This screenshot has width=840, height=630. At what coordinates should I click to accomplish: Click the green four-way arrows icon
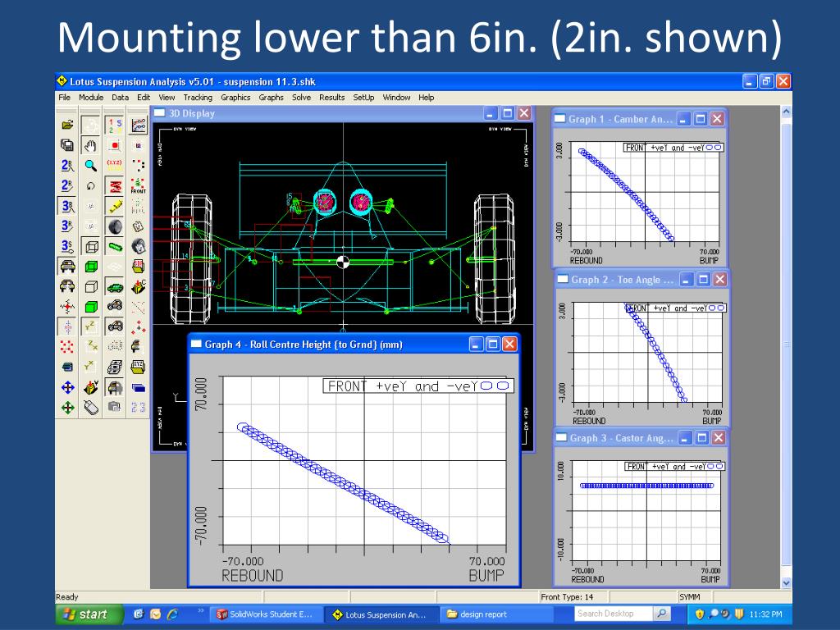(x=67, y=408)
